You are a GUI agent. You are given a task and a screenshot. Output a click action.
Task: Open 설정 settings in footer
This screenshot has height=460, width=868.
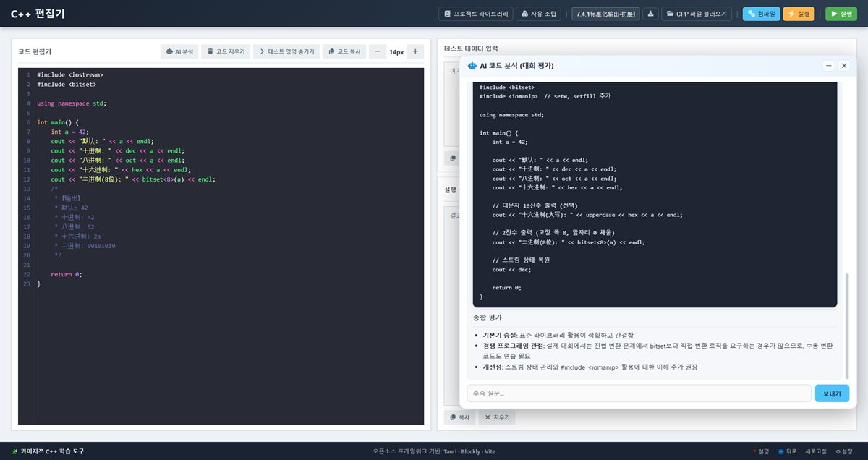[x=844, y=451]
